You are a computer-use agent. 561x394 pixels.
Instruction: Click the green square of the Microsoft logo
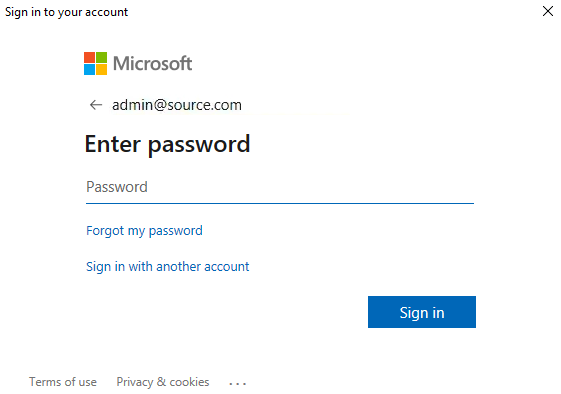(101, 57)
